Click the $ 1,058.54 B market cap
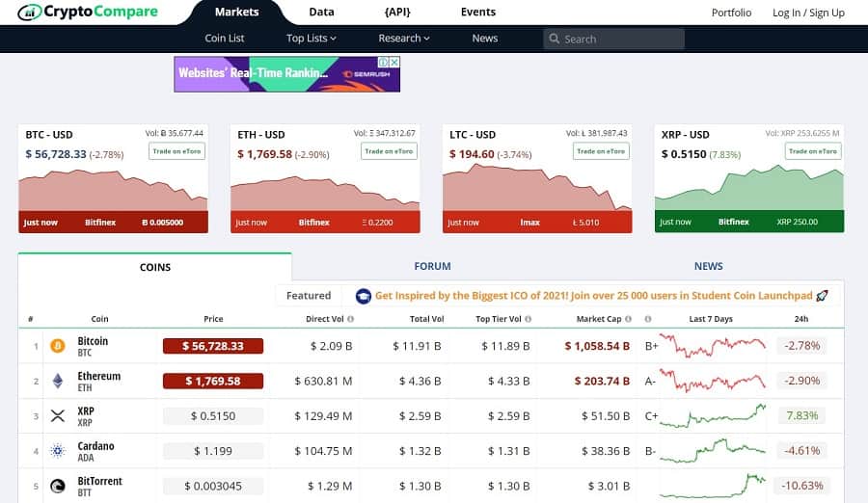Viewport: 868px width, 503px height. click(x=597, y=346)
